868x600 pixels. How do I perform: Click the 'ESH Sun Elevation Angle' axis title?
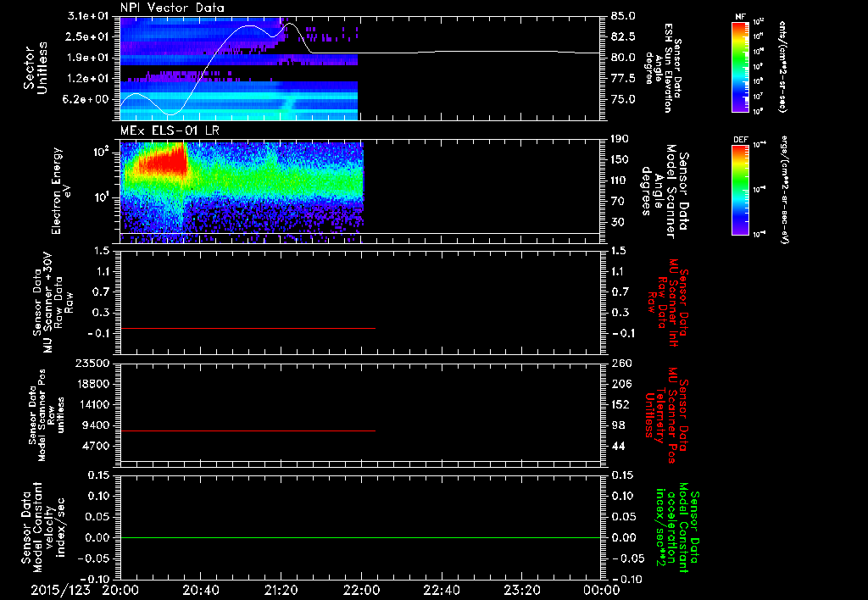pos(663,68)
